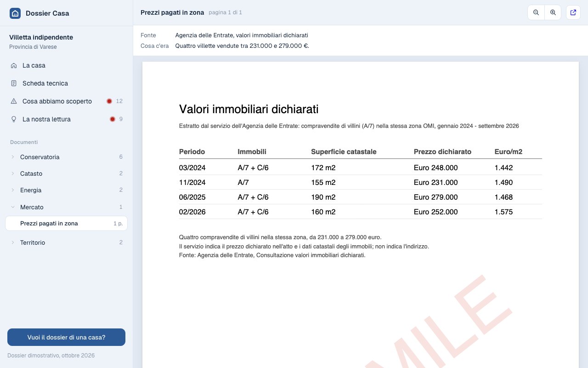
Task: Click the Villetta indipendente property heading
Action: coord(41,37)
